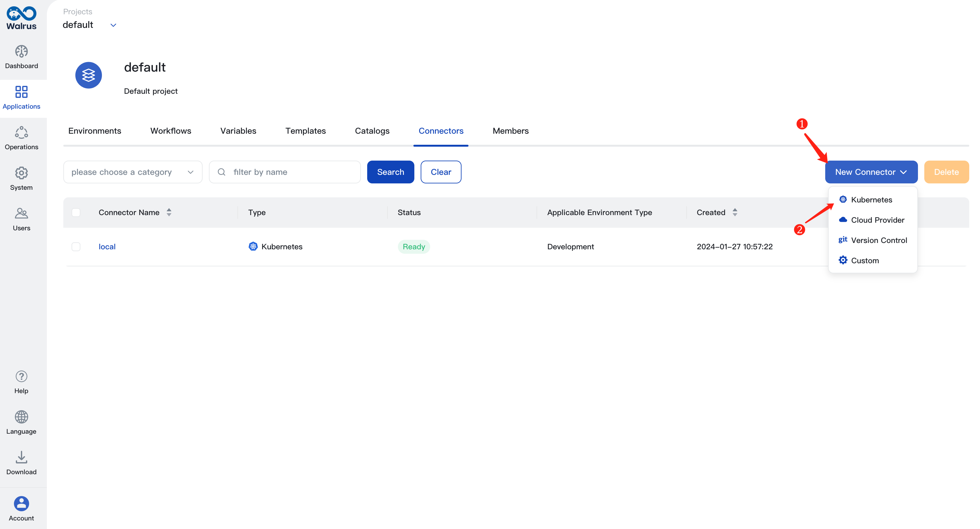Click Applicable Environment Type column header
Image resolution: width=980 pixels, height=529 pixels.
[x=600, y=212]
